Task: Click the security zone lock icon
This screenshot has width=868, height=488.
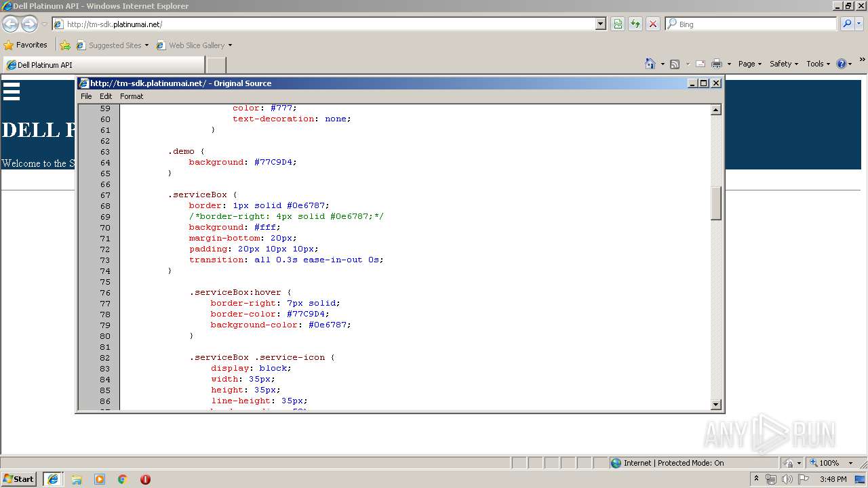Action: point(789,463)
